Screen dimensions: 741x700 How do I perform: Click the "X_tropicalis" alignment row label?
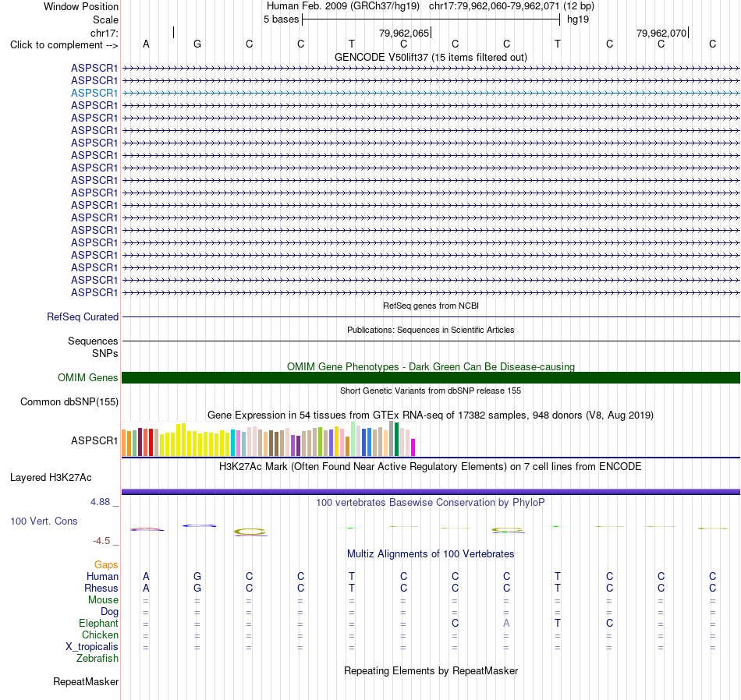[92, 647]
